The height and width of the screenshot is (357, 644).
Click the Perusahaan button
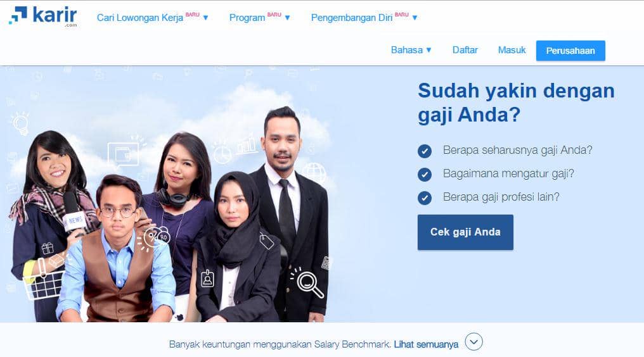coord(570,51)
